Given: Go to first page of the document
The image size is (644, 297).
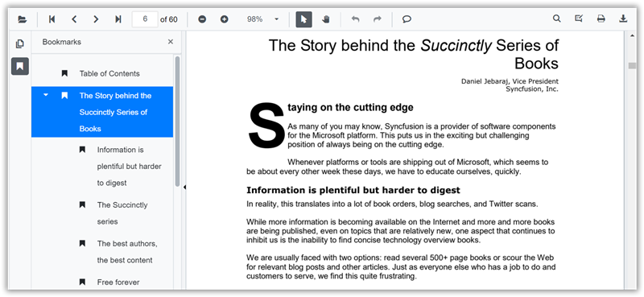Looking at the screenshot, I should [52, 19].
